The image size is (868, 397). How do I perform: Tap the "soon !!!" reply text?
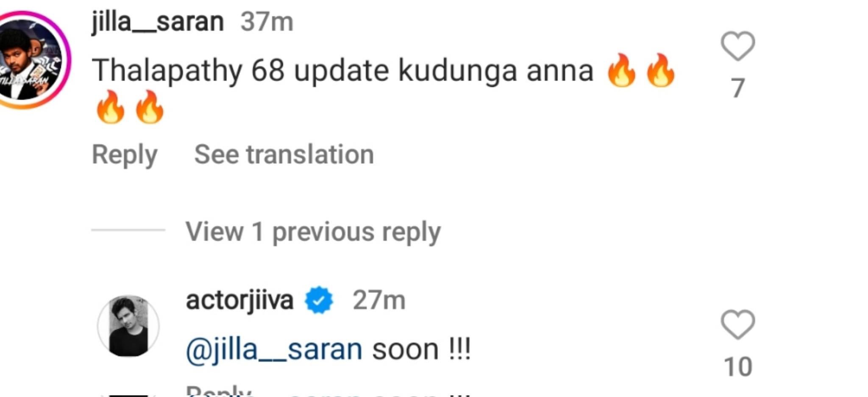click(x=421, y=350)
